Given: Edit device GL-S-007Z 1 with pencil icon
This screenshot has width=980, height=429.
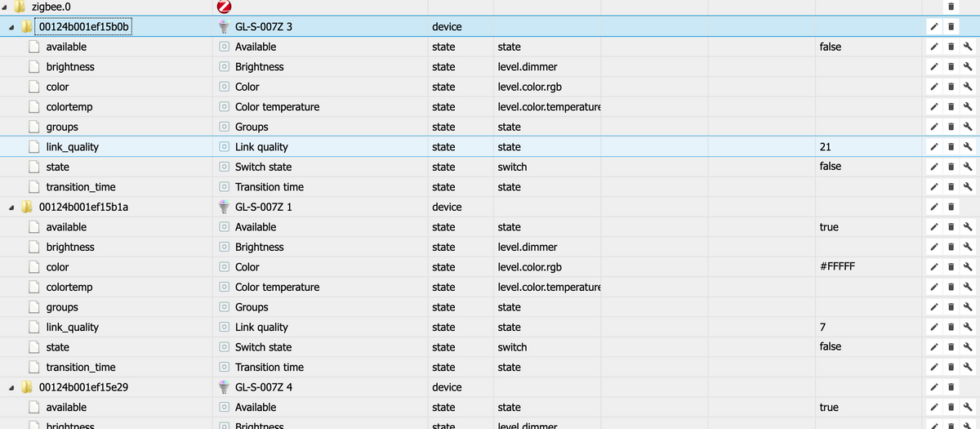Looking at the screenshot, I should pos(934,207).
